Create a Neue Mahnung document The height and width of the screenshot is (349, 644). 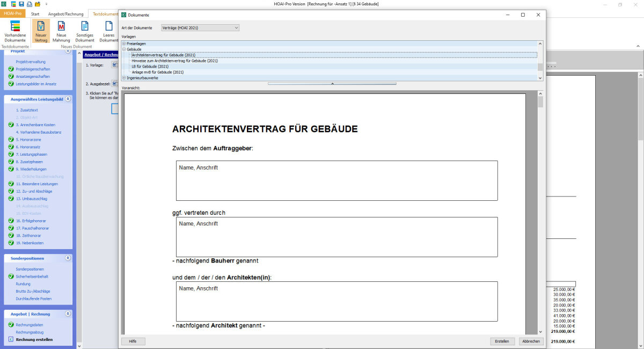[x=61, y=31]
